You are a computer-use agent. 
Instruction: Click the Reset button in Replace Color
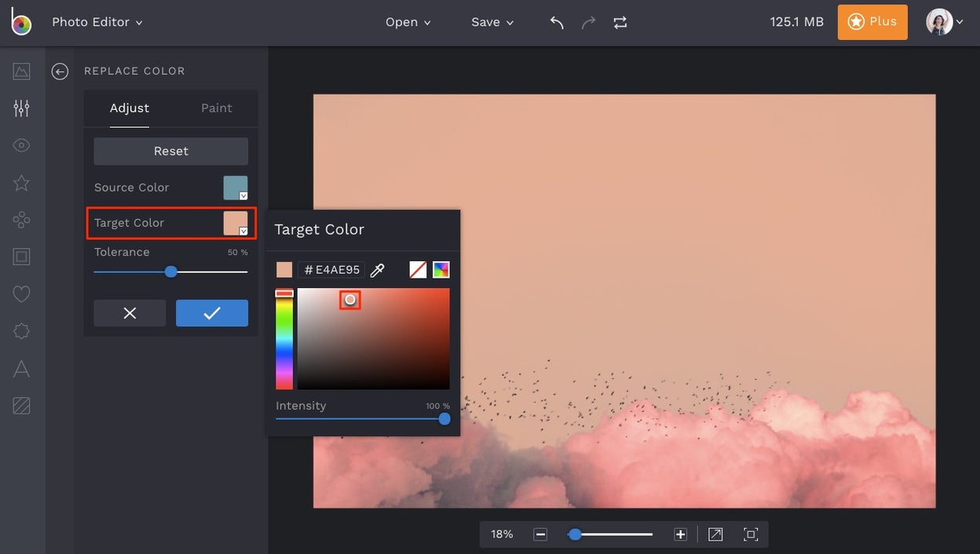(170, 151)
